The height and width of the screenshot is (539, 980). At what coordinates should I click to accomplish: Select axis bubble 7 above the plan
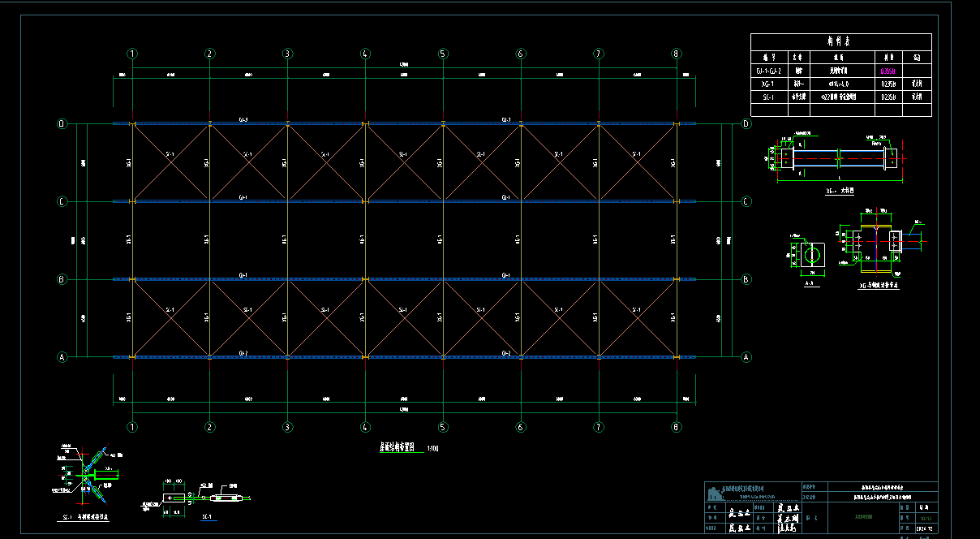599,54
